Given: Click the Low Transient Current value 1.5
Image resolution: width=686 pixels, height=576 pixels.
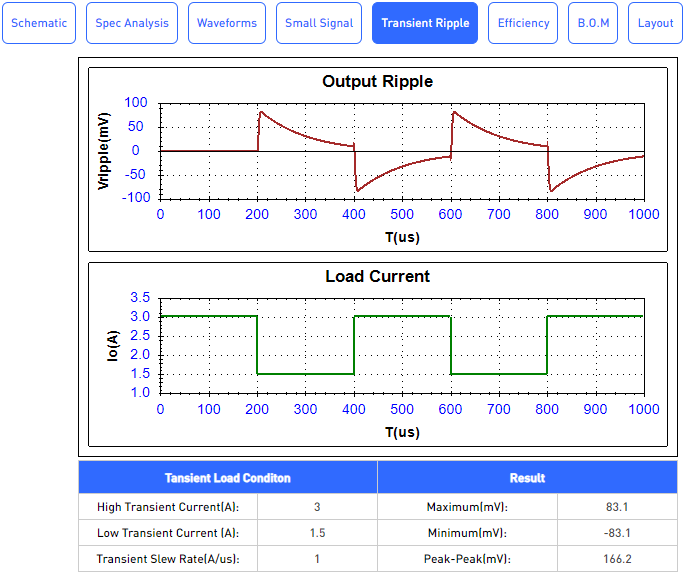Looking at the screenshot, I should [317, 533].
